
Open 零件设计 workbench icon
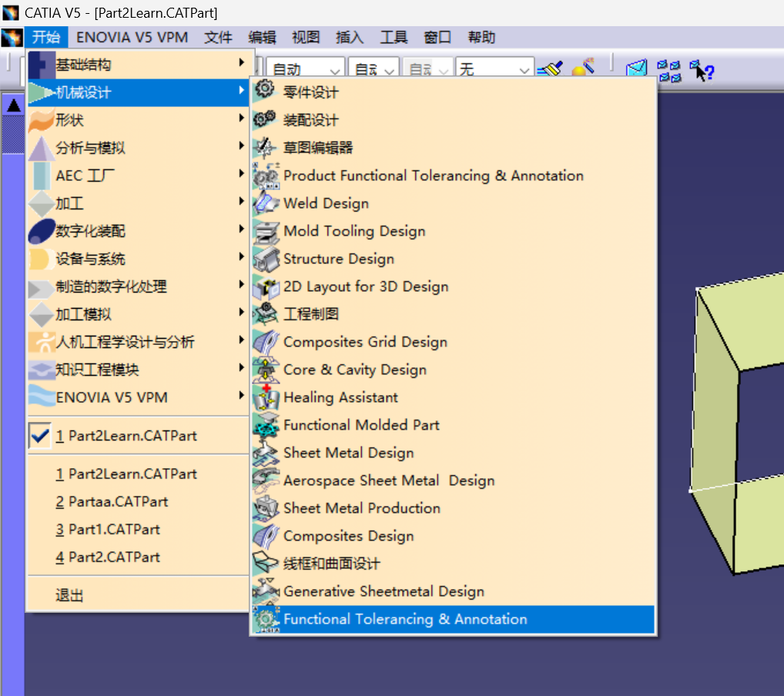(x=265, y=91)
